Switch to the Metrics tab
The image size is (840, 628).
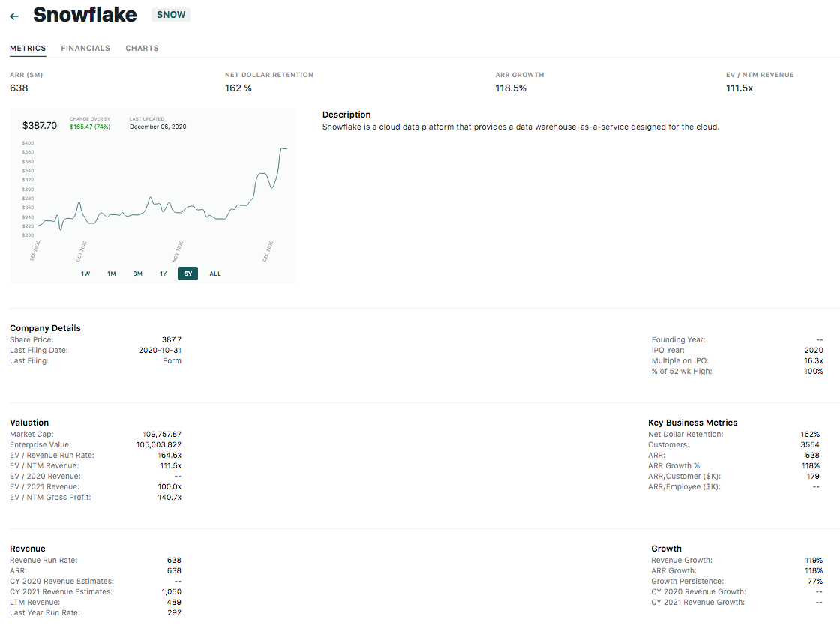[28, 48]
